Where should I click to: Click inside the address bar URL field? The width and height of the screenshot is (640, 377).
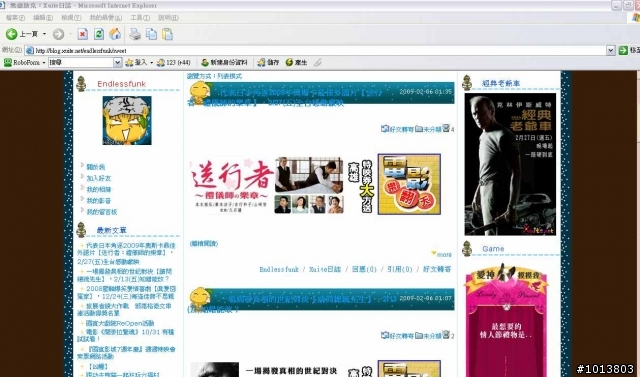[320, 51]
